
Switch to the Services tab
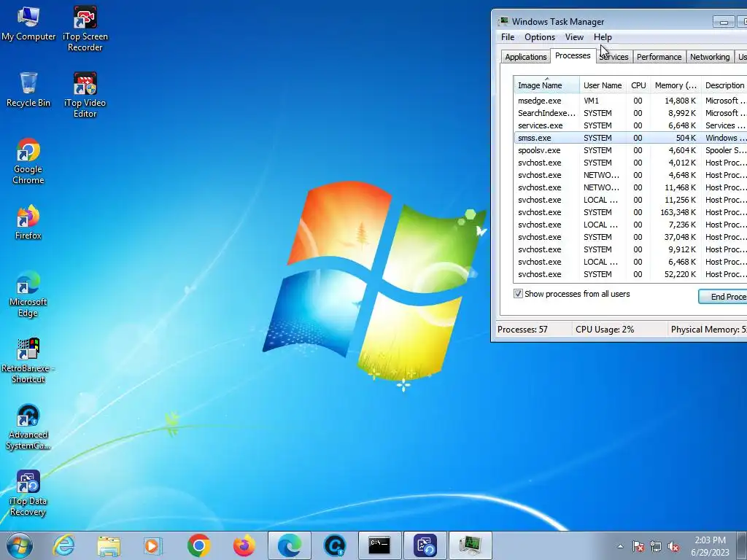(x=614, y=57)
